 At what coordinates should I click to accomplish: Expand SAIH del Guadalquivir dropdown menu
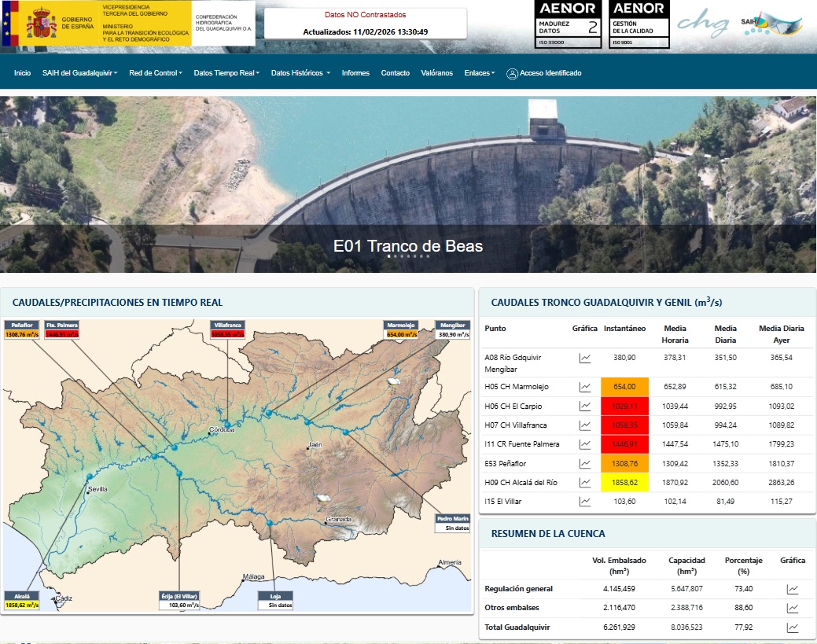(x=79, y=73)
